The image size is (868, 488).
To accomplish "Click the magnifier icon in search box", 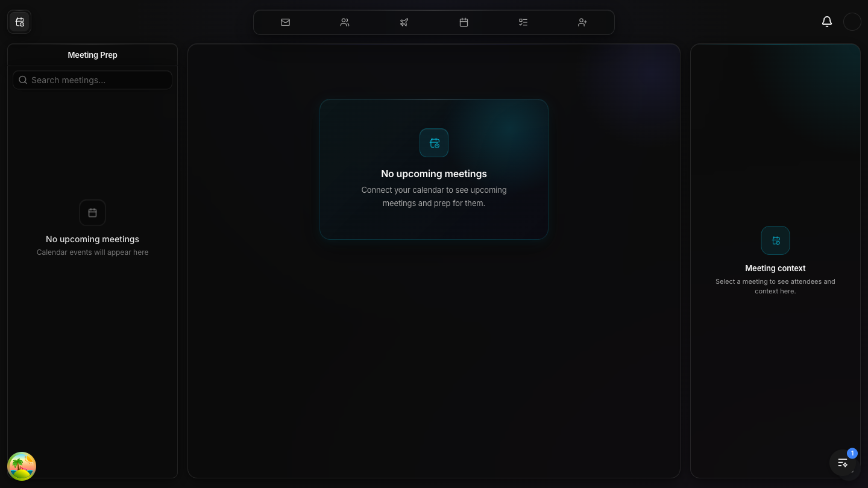I will [x=23, y=80].
